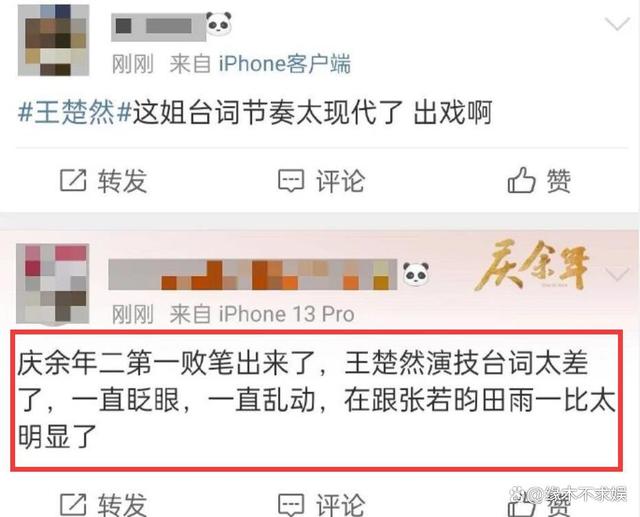Click the panda badge beside second username
Viewport: 640px width, 517px height.
click(x=416, y=273)
